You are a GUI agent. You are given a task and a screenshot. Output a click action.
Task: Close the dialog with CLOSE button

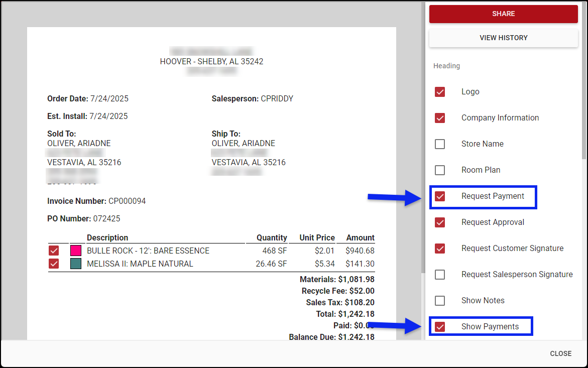tap(560, 353)
